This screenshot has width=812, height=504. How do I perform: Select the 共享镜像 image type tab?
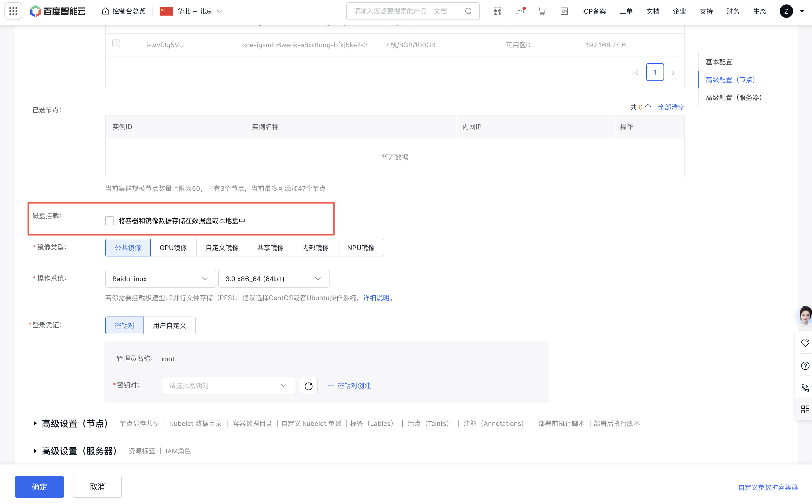pos(271,248)
